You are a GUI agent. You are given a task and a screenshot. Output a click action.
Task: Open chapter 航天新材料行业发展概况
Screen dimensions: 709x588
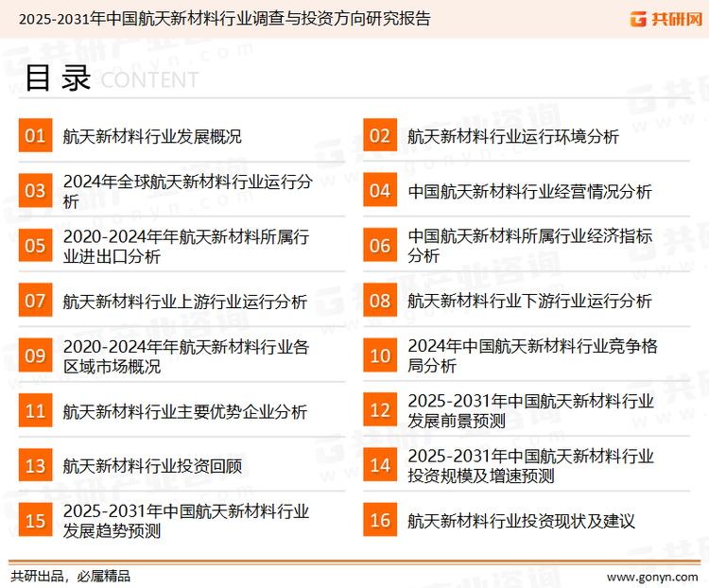coord(152,136)
